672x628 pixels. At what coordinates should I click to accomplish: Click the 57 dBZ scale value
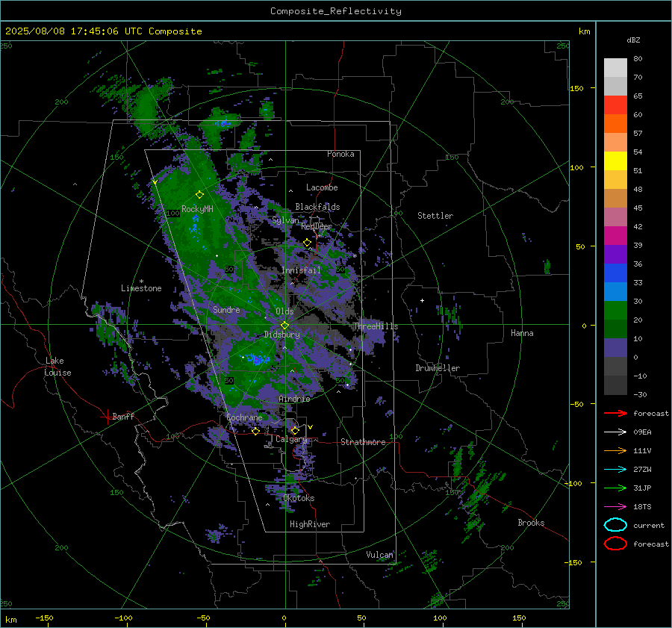638,134
